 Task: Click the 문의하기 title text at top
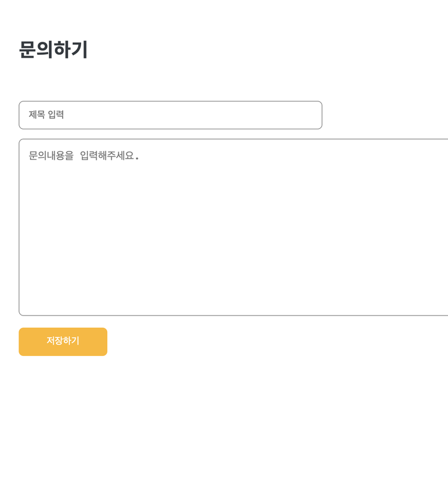(x=53, y=49)
